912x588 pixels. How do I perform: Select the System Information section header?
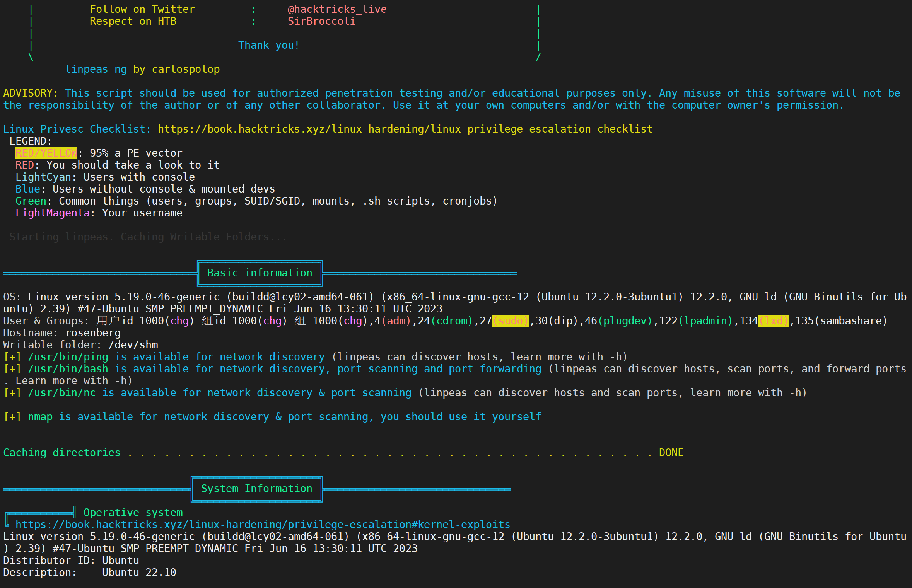256,489
